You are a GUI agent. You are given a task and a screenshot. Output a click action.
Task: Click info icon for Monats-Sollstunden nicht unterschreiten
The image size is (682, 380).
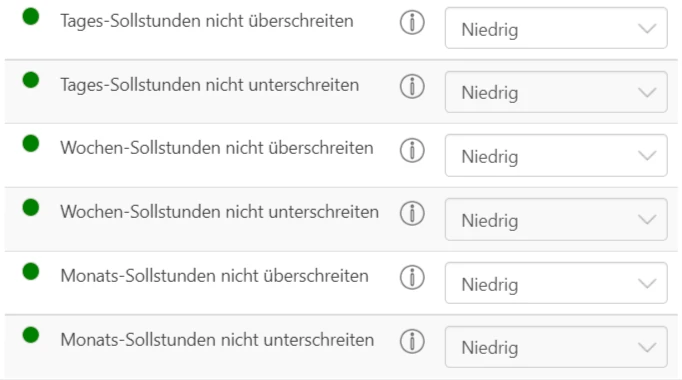(412, 341)
